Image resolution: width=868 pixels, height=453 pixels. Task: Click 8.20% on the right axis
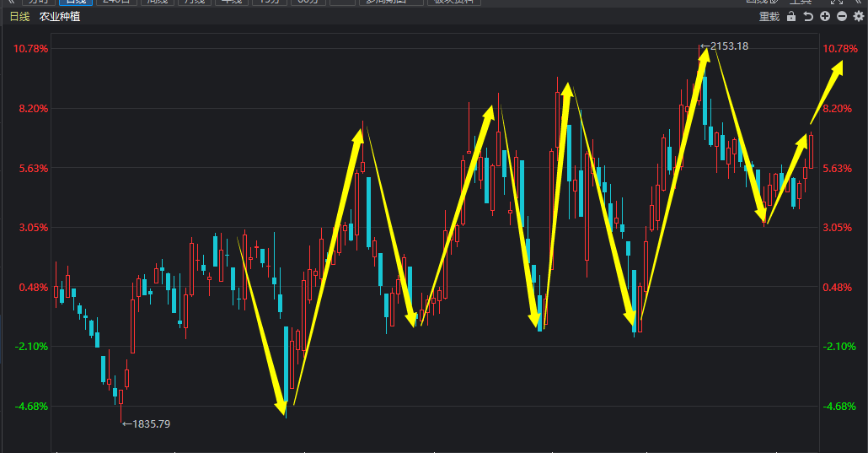(837, 109)
